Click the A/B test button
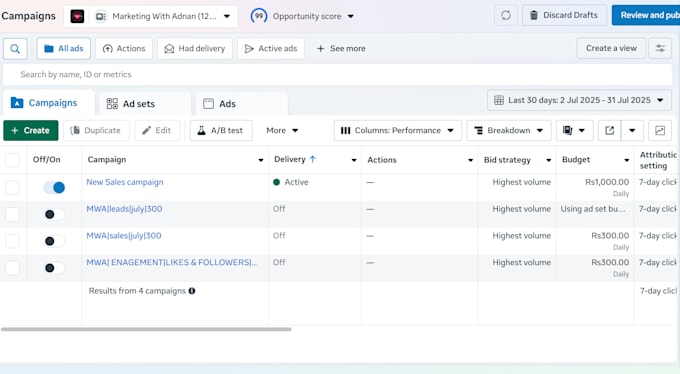The width and height of the screenshot is (680, 374). pyautogui.click(x=221, y=131)
